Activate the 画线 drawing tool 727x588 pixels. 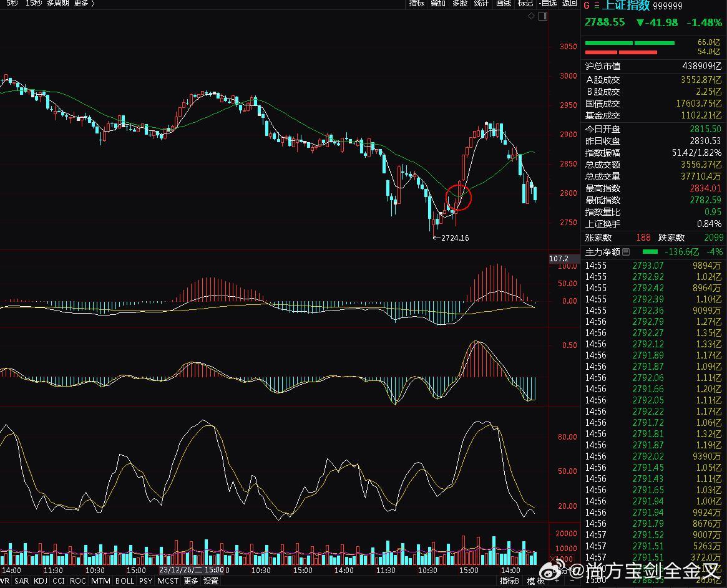coord(503,3)
